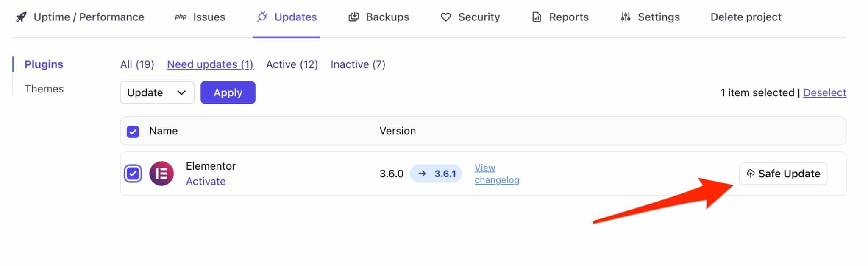Click the Backups archive icon
Viewport: 868px width, 266px height.
coord(353,17)
